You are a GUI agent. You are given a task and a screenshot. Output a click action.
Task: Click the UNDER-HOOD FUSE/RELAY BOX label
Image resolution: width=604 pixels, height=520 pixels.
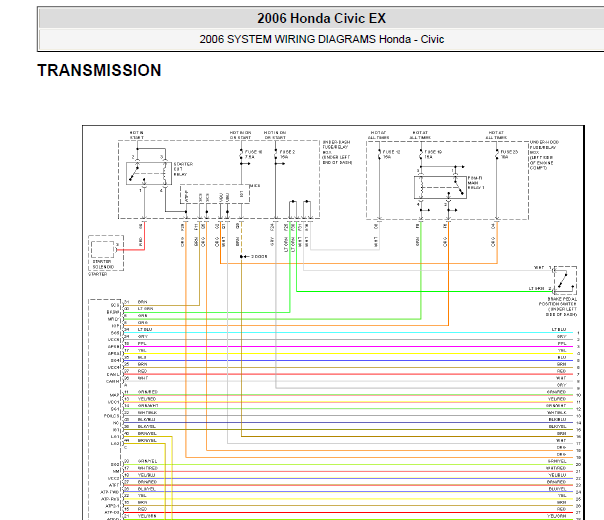pos(544,155)
